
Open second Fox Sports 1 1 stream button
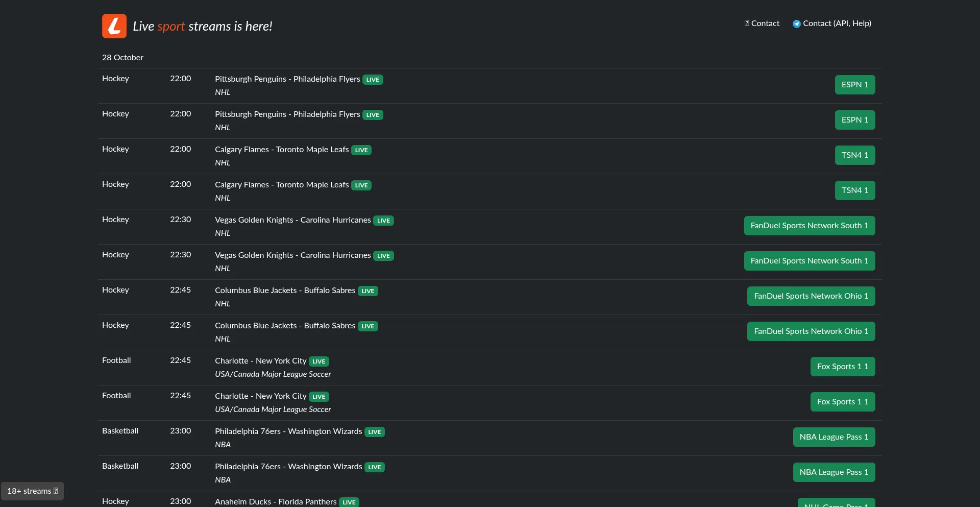tap(843, 402)
